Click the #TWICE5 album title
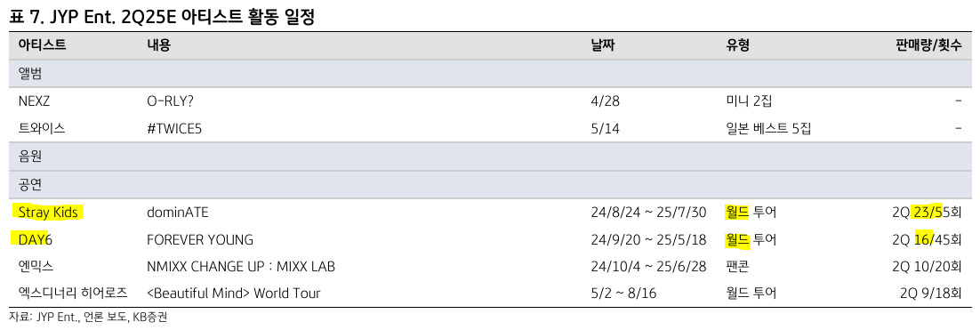980x330 pixels. click(x=174, y=129)
